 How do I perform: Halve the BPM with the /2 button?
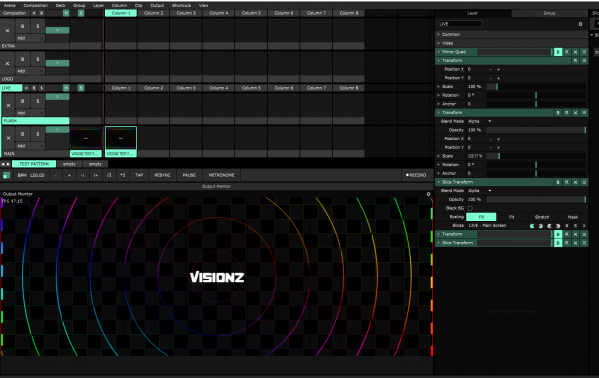tap(109, 175)
